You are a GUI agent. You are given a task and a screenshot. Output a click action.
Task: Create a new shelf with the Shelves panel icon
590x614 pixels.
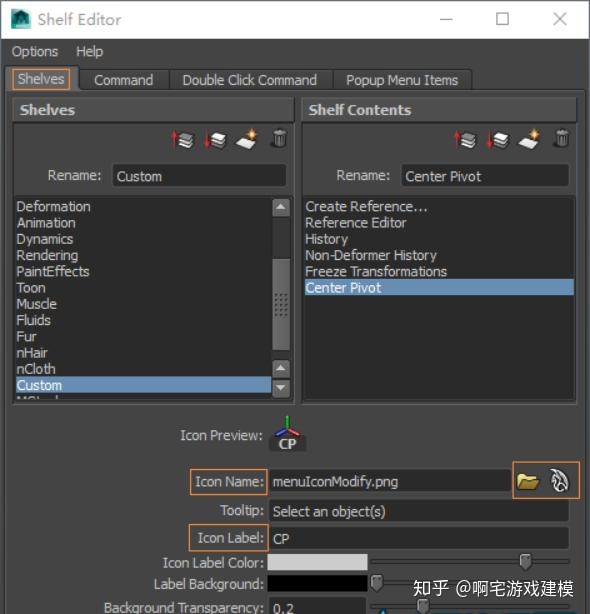(x=247, y=139)
